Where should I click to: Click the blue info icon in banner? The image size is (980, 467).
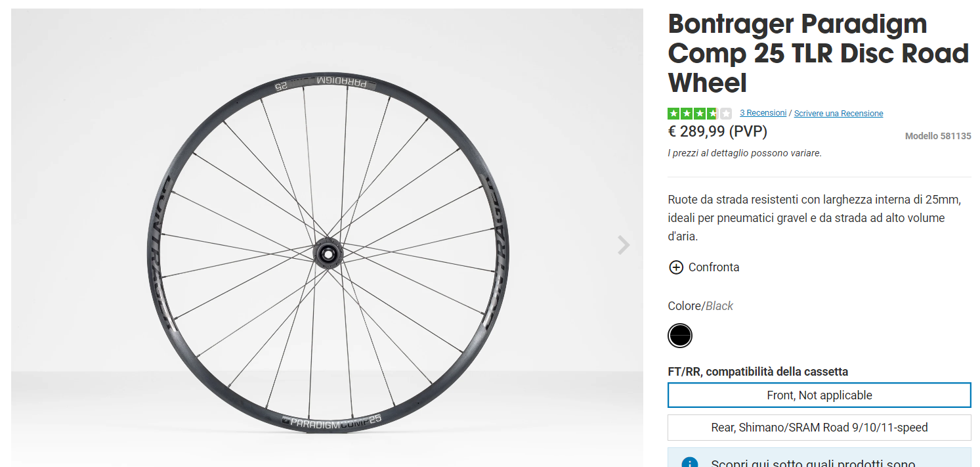click(689, 462)
